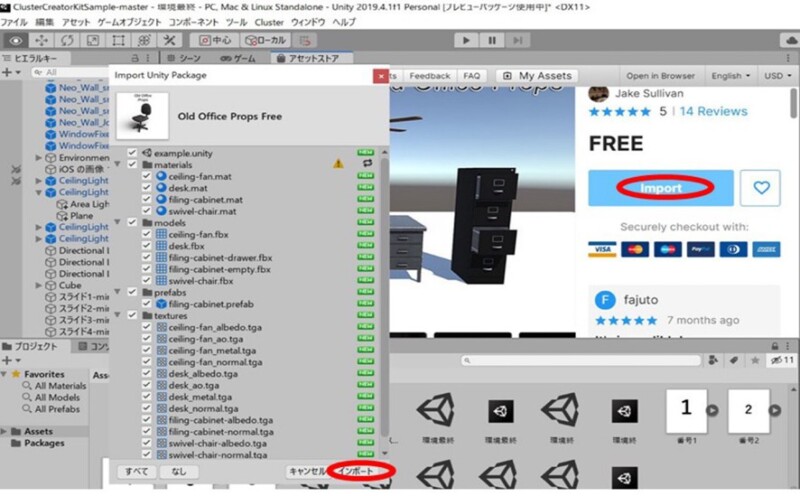Screen dimensions: 800x496
Task: Collapse the models folder in import list
Action: (x=118, y=222)
